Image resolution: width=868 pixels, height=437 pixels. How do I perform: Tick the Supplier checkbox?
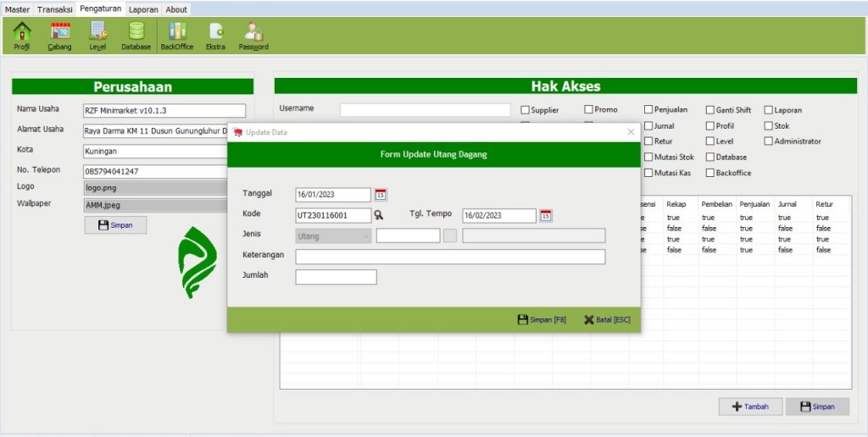click(x=525, y=110)
